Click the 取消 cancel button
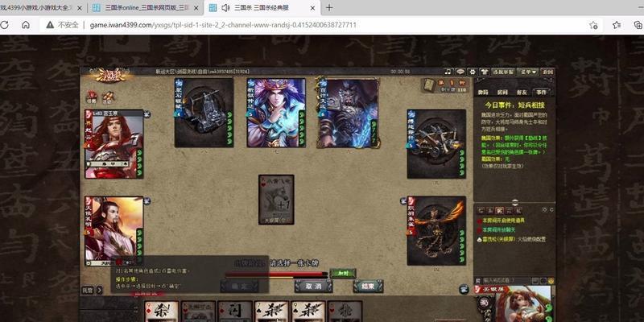Viewport: 644px width, 322px height. pos(313,287)
